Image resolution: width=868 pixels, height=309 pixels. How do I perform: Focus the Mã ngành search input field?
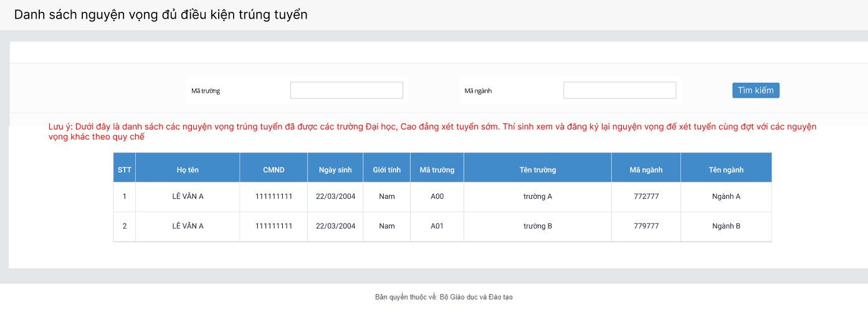click(x=619, y=90)
